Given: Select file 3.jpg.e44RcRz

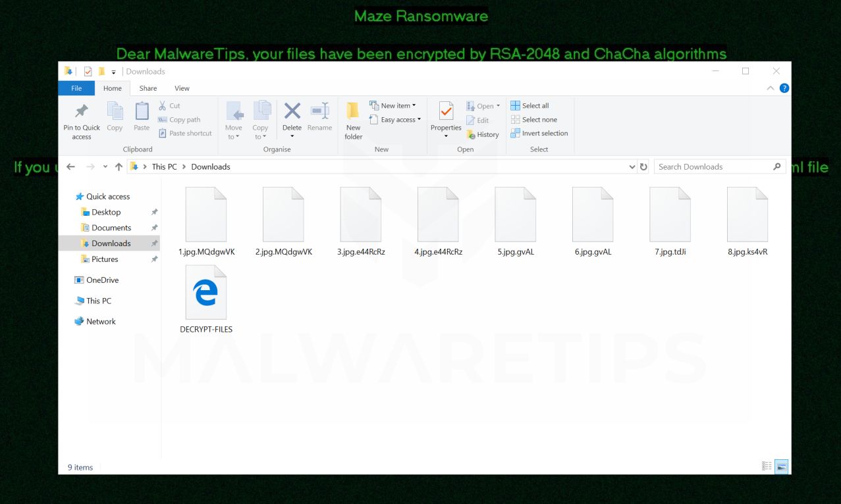Looking at the screenshot, I should (361, 222).
